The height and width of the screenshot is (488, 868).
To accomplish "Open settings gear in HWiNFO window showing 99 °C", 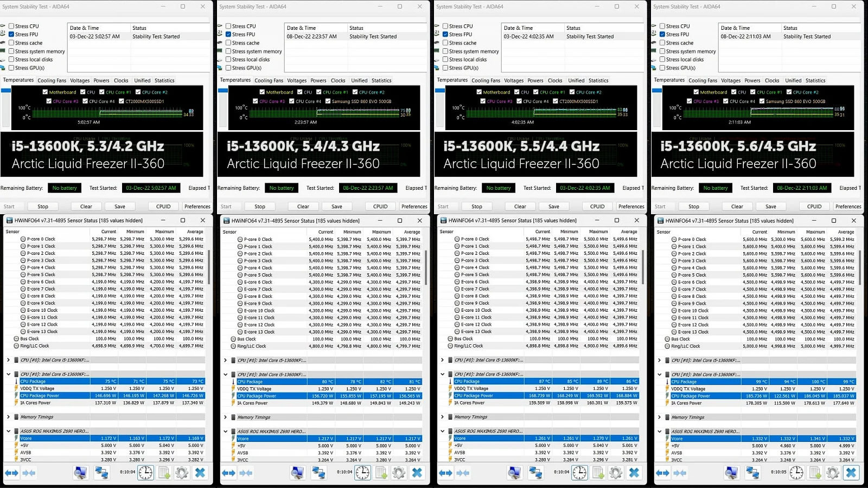I will coord(833,473).
